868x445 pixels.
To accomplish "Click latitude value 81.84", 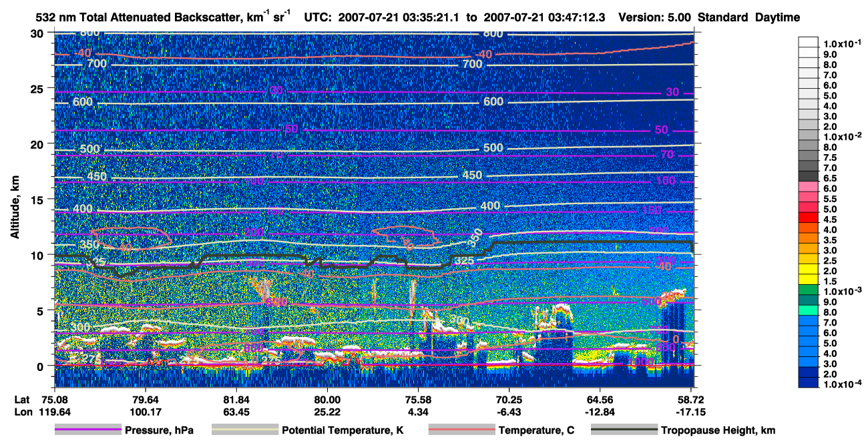I will pos(236,400).
